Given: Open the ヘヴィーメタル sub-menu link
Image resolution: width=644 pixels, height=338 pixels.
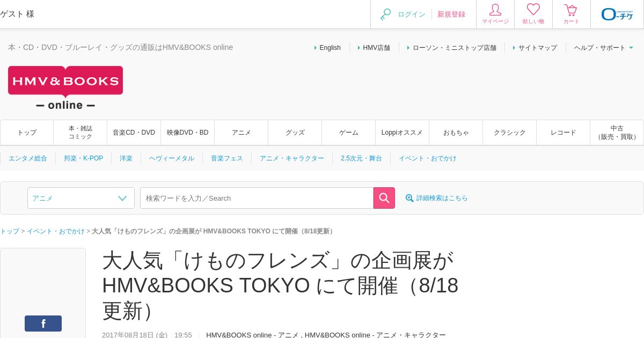Looking at the screenshot, I should tap(172, 158).
